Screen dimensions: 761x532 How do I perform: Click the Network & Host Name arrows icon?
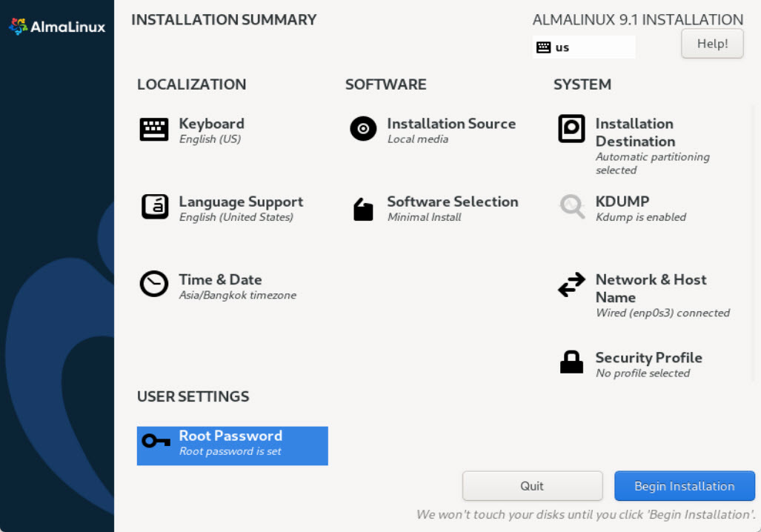571,285
